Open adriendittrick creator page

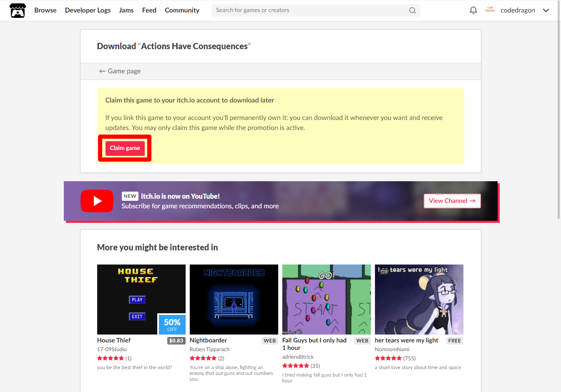click(x=298, y=357)
